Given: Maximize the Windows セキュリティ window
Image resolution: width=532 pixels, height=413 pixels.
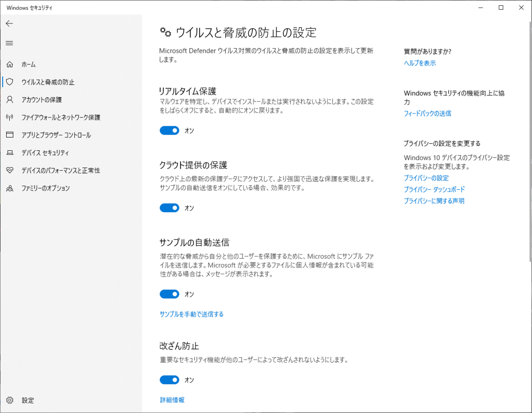Looking at the screenshot, I should [501, 8].
